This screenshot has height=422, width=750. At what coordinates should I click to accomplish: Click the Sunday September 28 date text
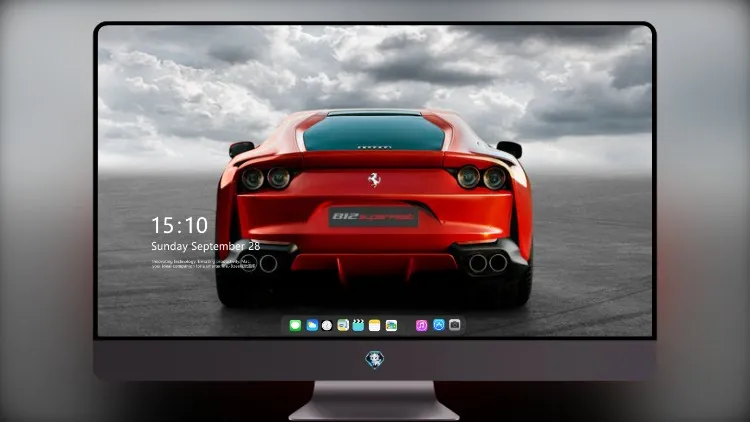206,246
